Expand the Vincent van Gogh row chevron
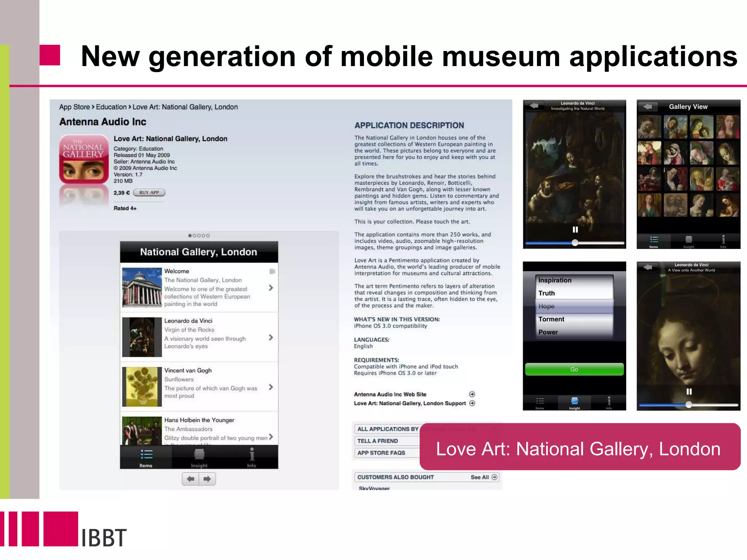 [x=271, y=387]
